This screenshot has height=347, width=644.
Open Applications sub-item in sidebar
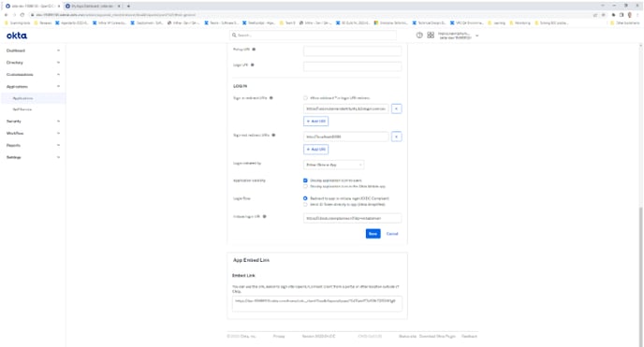click(x=33, y=98)
